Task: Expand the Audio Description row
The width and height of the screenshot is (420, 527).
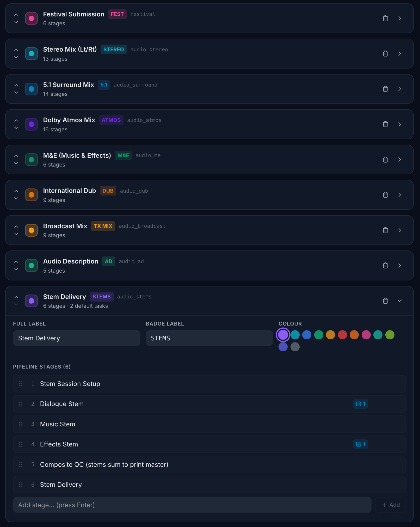Action: pos(399,265)
